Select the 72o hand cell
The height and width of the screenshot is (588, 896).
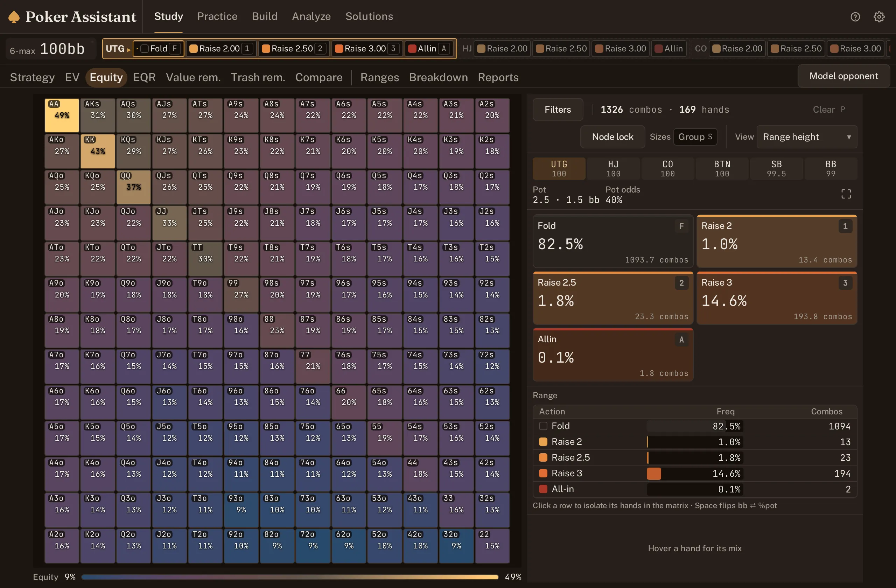(313, 546)
